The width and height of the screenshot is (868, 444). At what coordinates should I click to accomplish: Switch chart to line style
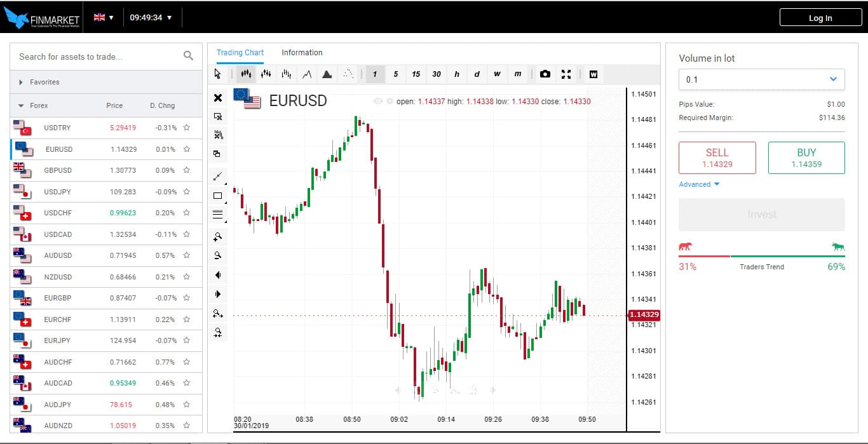307,74
